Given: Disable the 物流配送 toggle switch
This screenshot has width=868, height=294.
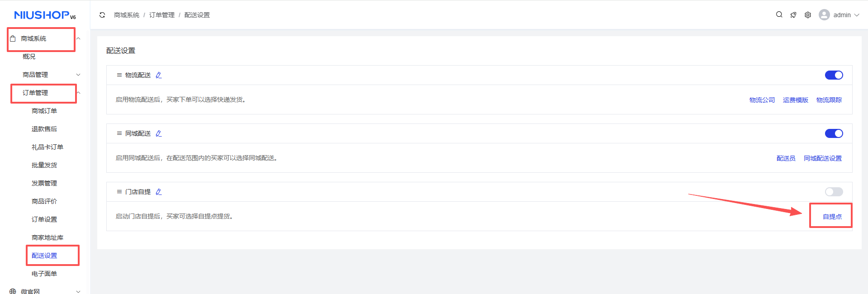Looking at the screenshot, I should tap(834, 75).
